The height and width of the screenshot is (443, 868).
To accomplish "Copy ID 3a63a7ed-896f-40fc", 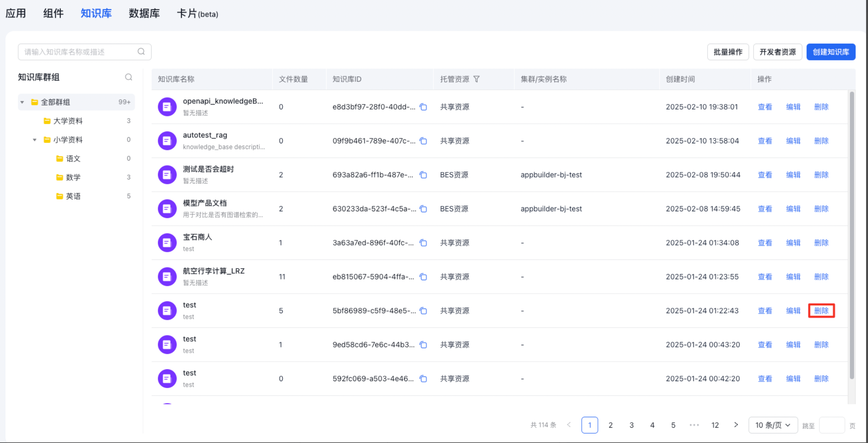I will (423, 243).
